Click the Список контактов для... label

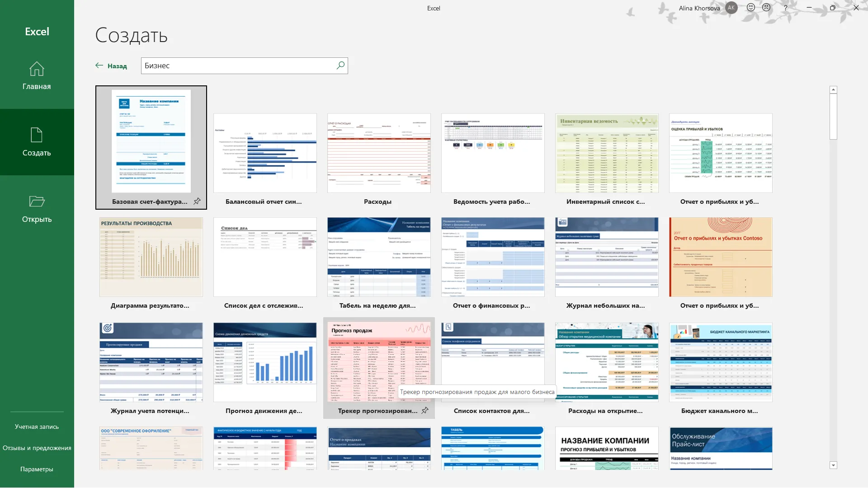click(491, 411)
